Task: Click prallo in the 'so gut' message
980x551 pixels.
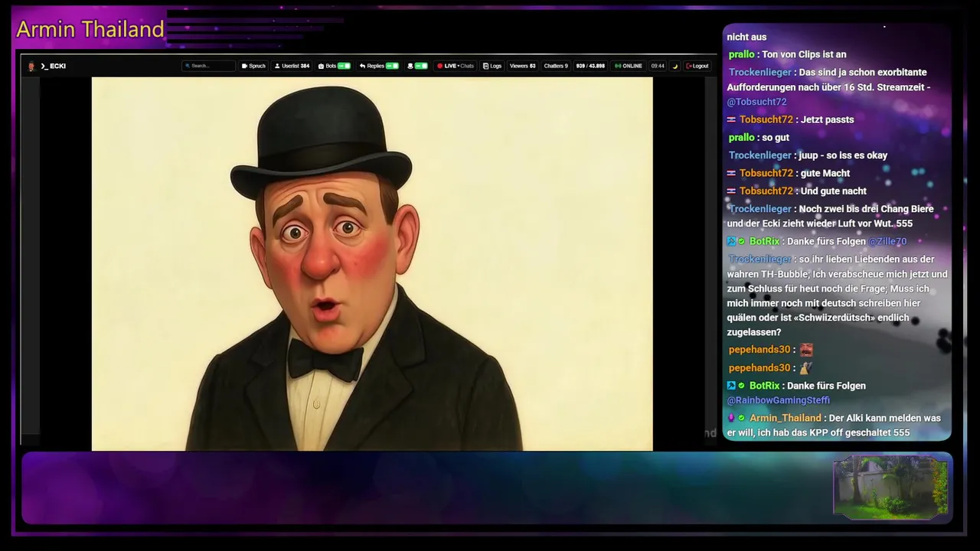Action: 742,137
